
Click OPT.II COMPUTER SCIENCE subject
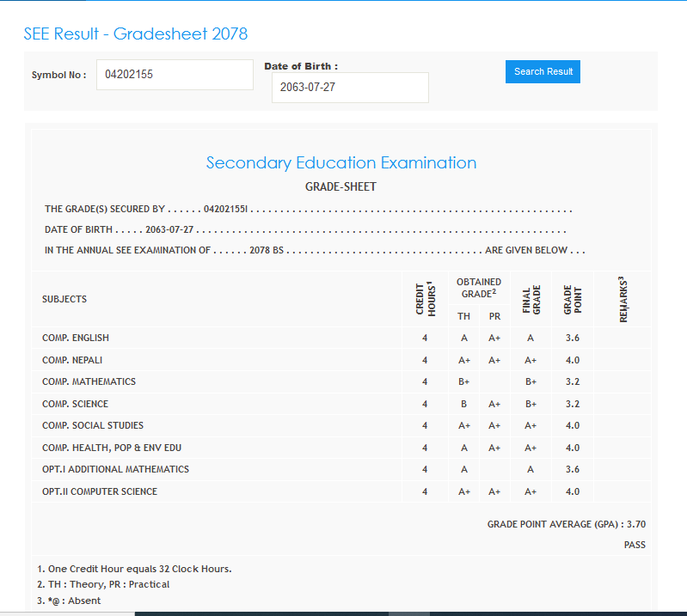(100, 491)
